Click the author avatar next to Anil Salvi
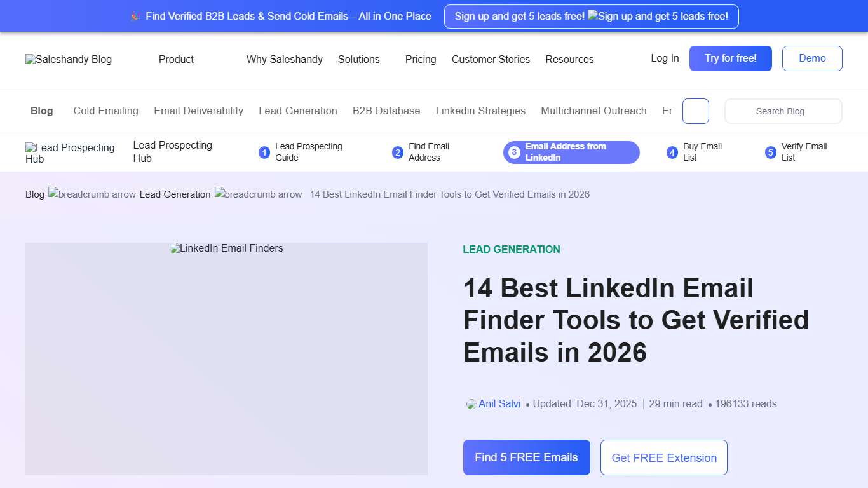The image size is (868, 488). coord(470,403)
